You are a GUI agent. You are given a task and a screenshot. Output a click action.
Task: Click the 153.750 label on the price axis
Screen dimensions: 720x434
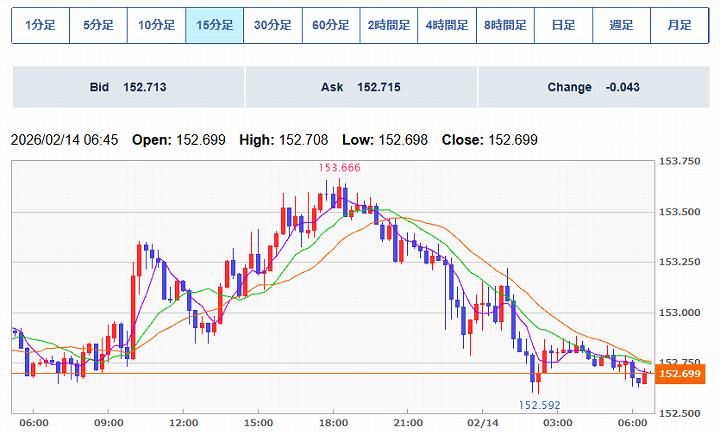(680, 162)
